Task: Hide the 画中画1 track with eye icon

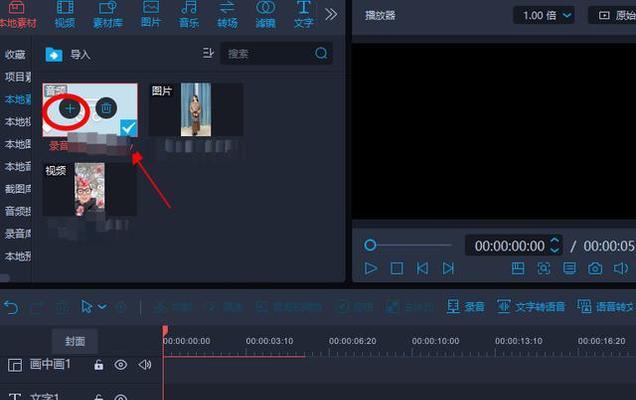Action: [120, 365]
